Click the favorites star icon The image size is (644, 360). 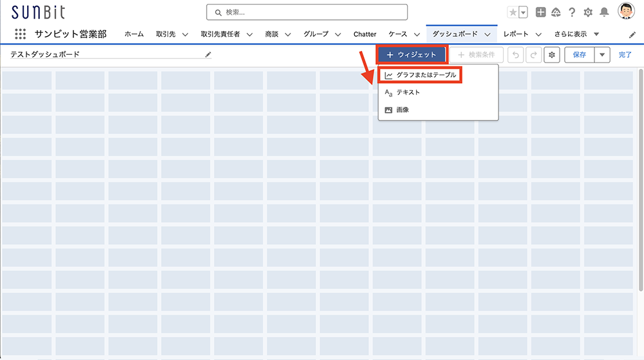point(513,12)
